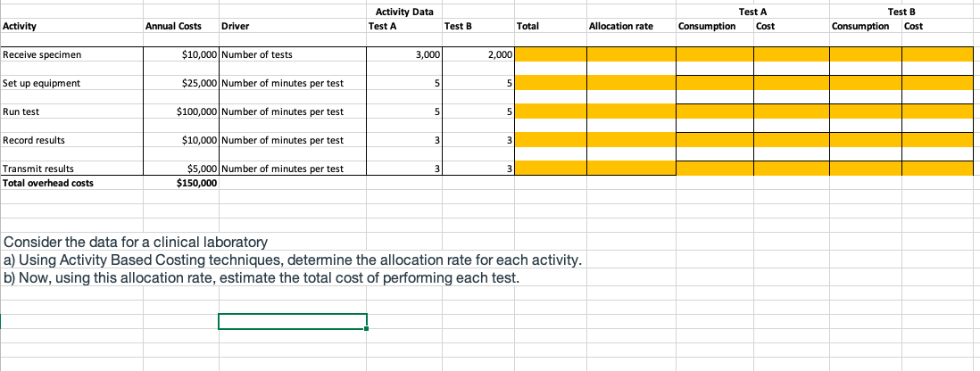Select the Test A Consumption header
980x371 pixels.
714,26
